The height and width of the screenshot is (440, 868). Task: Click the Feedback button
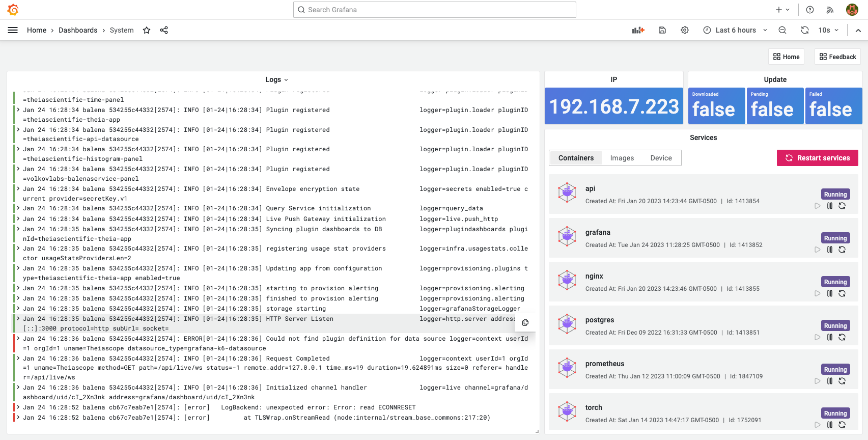coord(837,57)
